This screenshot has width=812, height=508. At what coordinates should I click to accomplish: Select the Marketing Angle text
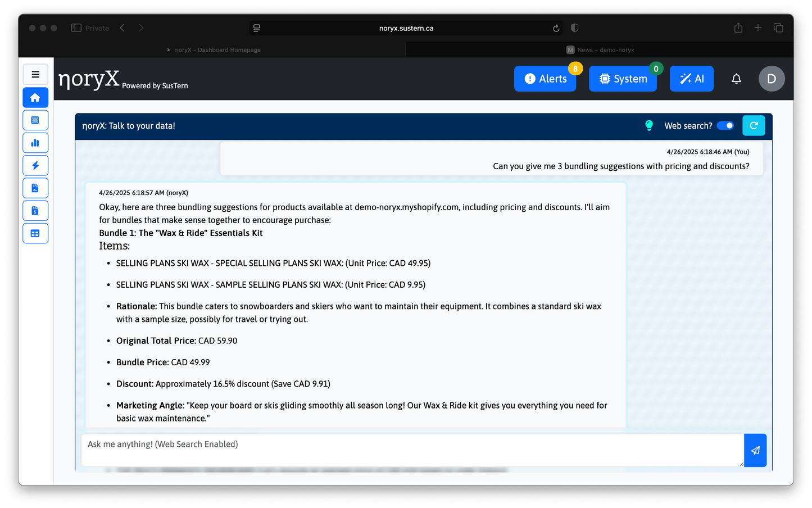[x=362, y=412]
